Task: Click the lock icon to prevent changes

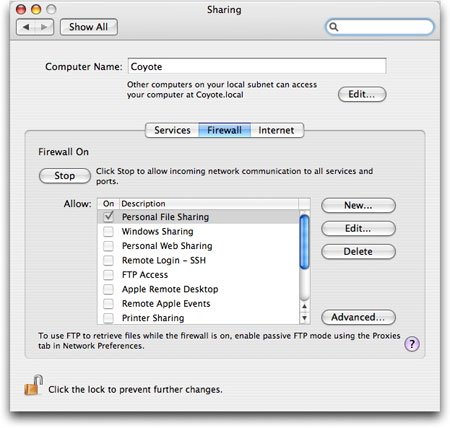Action: click(33, 385)
